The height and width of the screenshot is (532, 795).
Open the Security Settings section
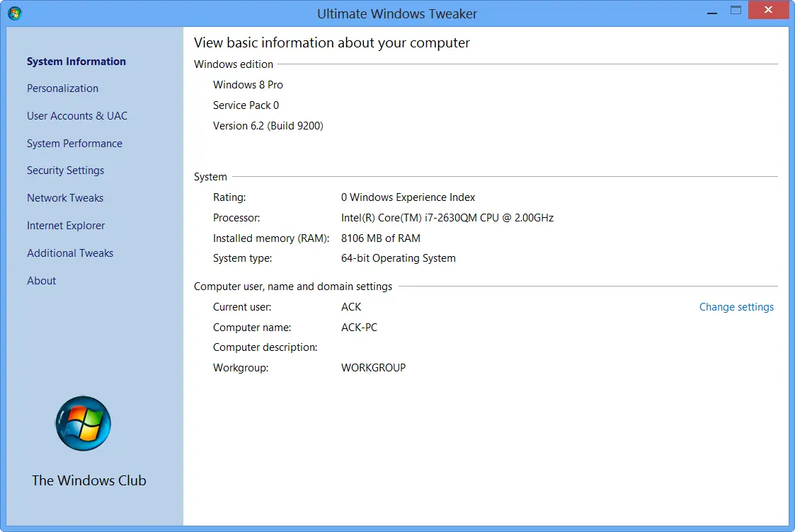[65, 170]
